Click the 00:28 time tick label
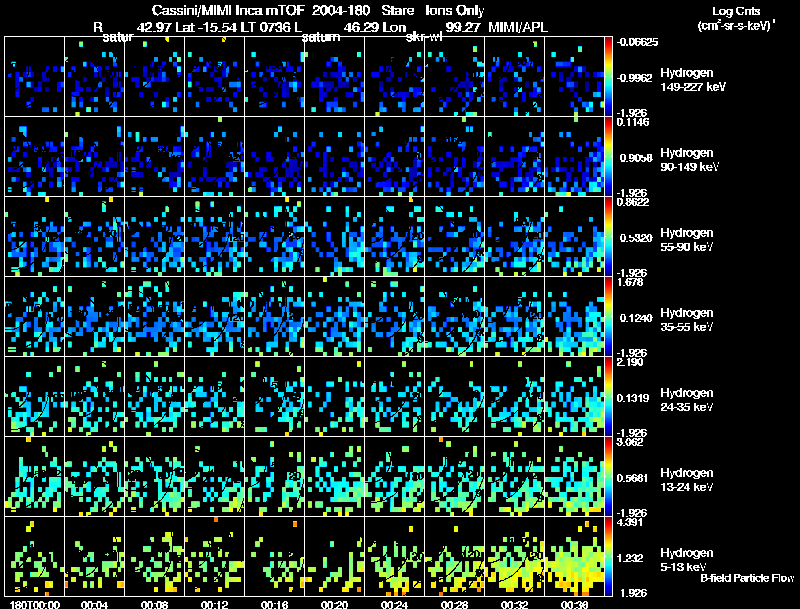 (x=454, y=604)
